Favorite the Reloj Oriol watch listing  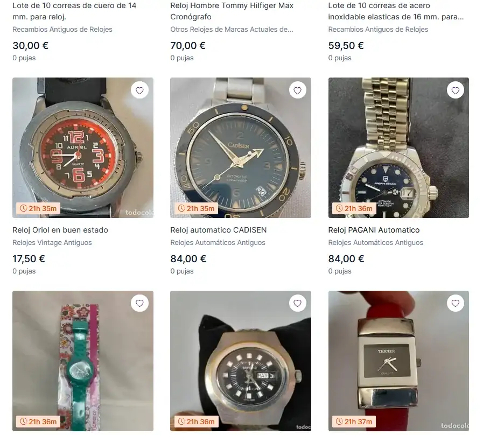139,90
